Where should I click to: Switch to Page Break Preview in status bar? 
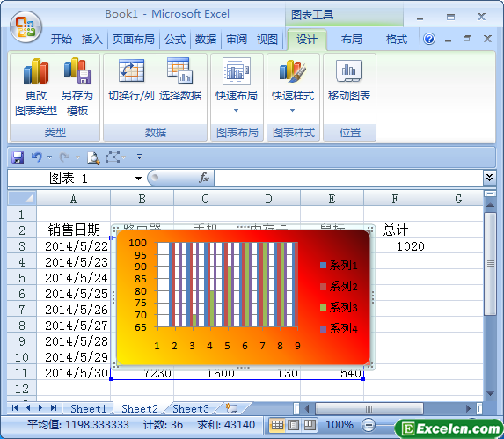tap(310, 425)
